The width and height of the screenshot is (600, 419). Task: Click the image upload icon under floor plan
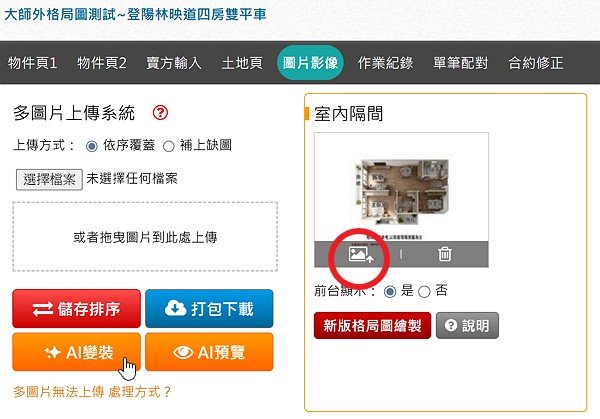pyautogui.click(x=361, y=254)
